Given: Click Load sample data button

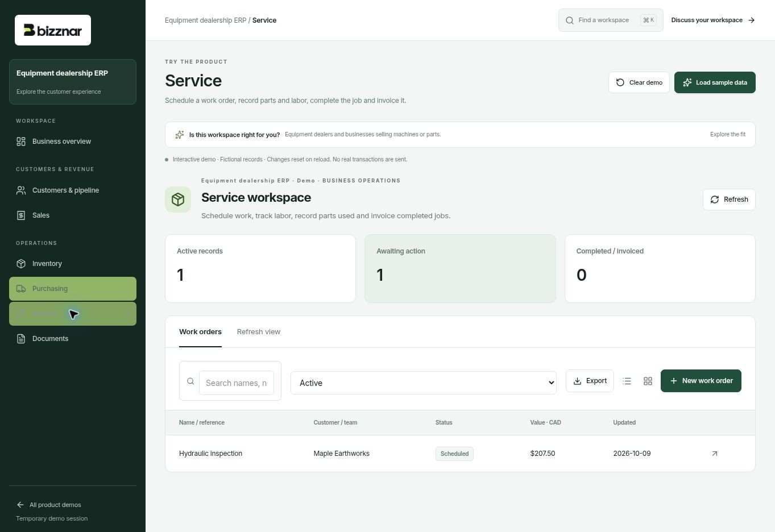Looking at the screenshot, I should 715,82.
